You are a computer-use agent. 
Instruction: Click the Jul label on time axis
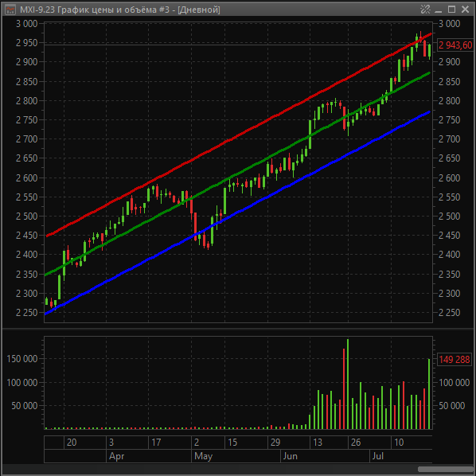(378, 456)
